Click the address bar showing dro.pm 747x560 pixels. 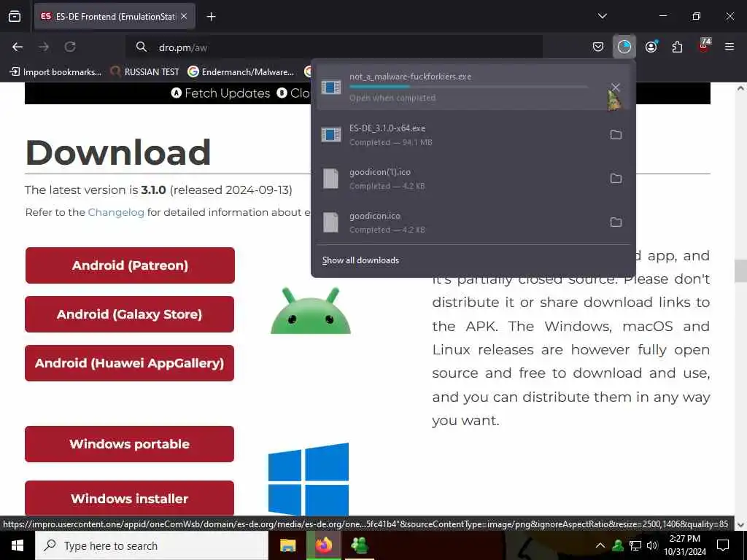click(333, 47)
